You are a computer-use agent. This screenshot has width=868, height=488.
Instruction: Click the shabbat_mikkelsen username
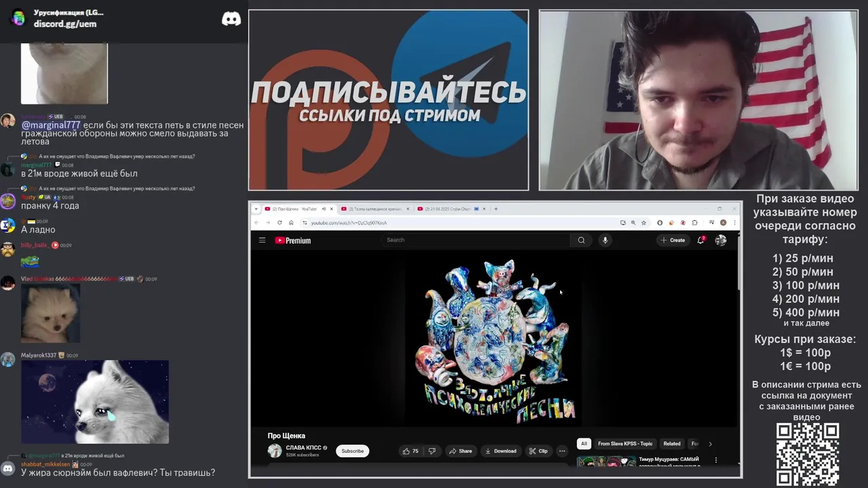pos(45,464)
